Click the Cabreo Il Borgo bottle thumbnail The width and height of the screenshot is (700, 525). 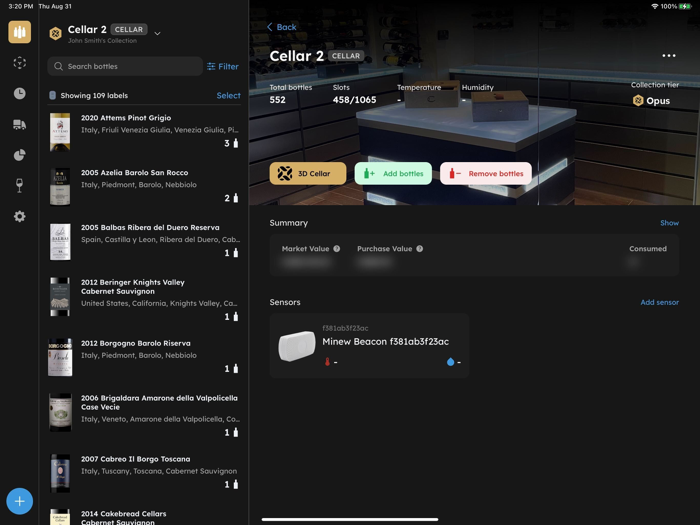click(x=60, y=473)
